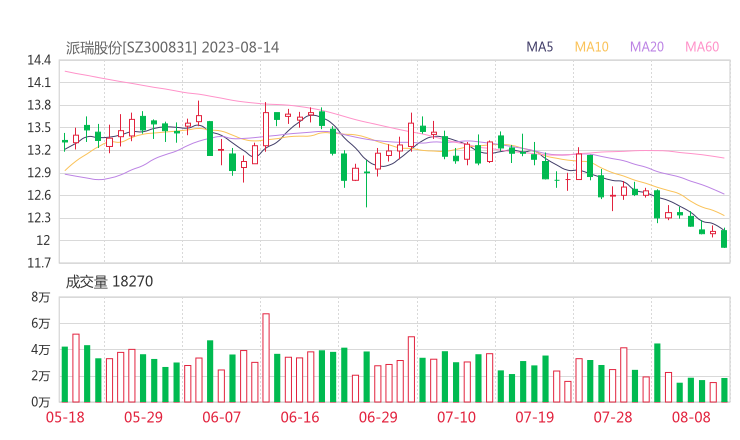Click the 07-10 date axis label
This screenshot has width=740, height=440.
(456, 417)
